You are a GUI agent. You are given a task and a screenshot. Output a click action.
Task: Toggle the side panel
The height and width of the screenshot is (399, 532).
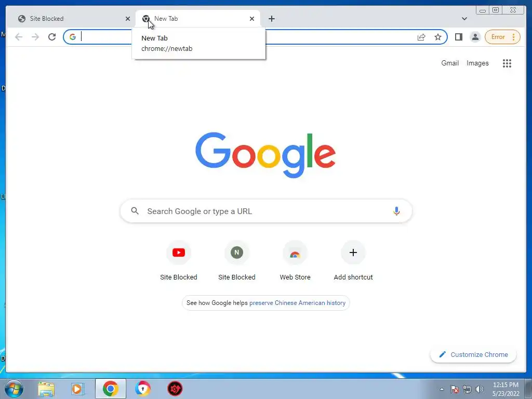(x=459, y=37)
